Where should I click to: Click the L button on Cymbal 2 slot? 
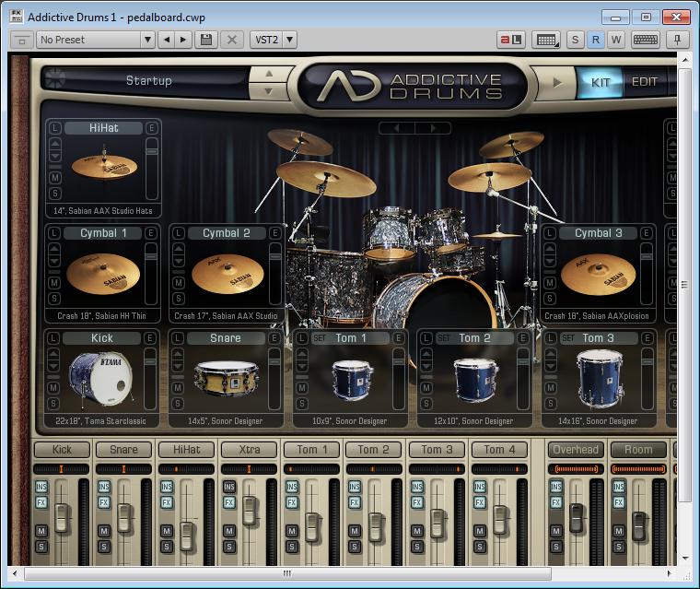point(178,233)
